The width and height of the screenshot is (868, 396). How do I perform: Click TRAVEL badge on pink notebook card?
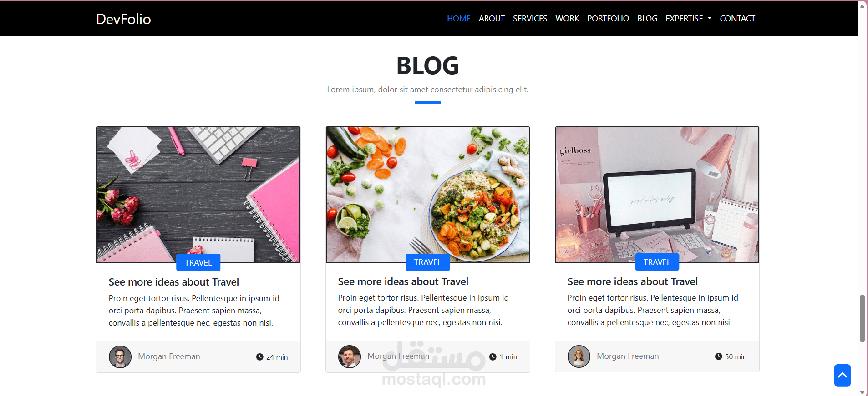pyautogui.click(x=198, y=263)
